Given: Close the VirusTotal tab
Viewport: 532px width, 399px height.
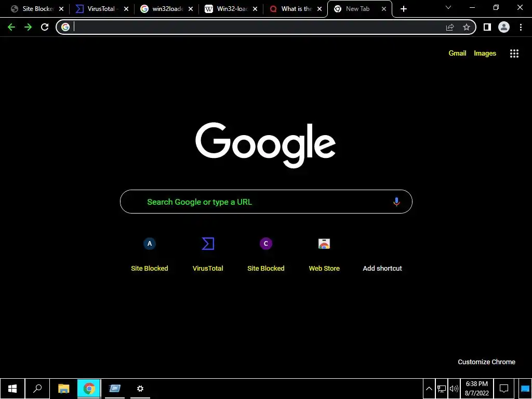Looking at the screenshot, I should coord(126,9).
